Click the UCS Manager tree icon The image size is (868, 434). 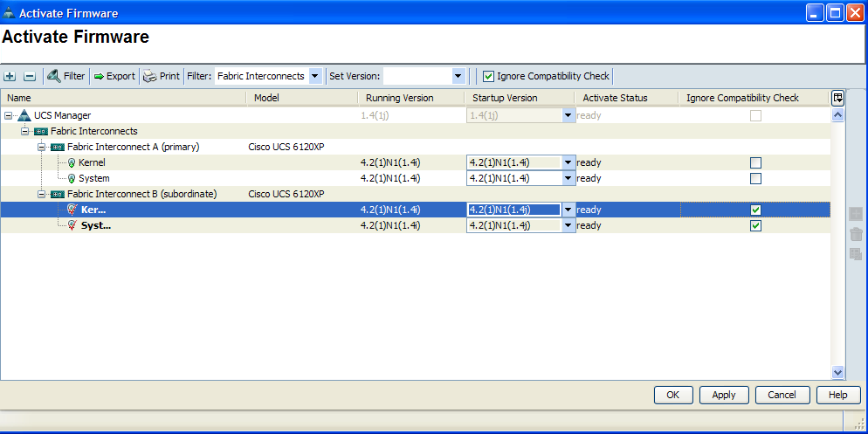click(x=24, y=115)
